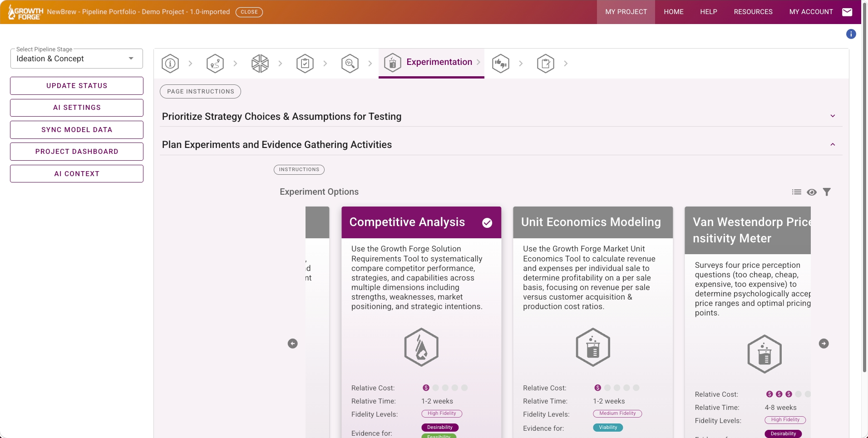Click chevron after the info step icon
Viewport: 868px width, 438px height.
point(190,64)
